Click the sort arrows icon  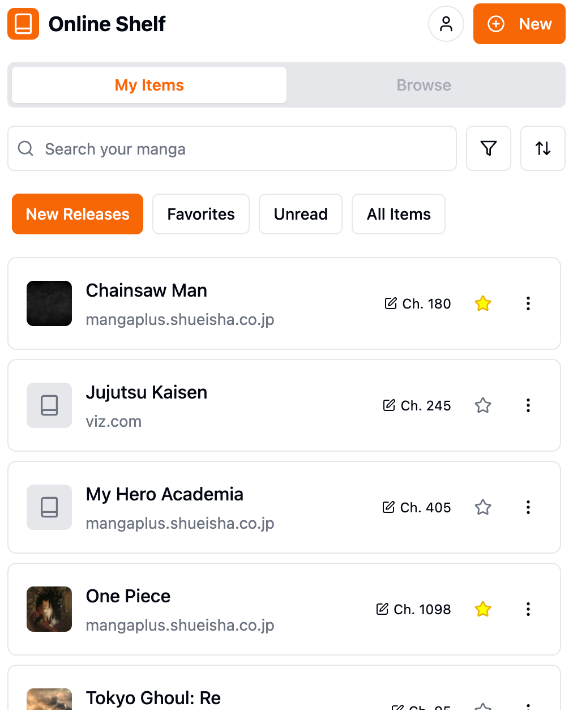(542, 148)
